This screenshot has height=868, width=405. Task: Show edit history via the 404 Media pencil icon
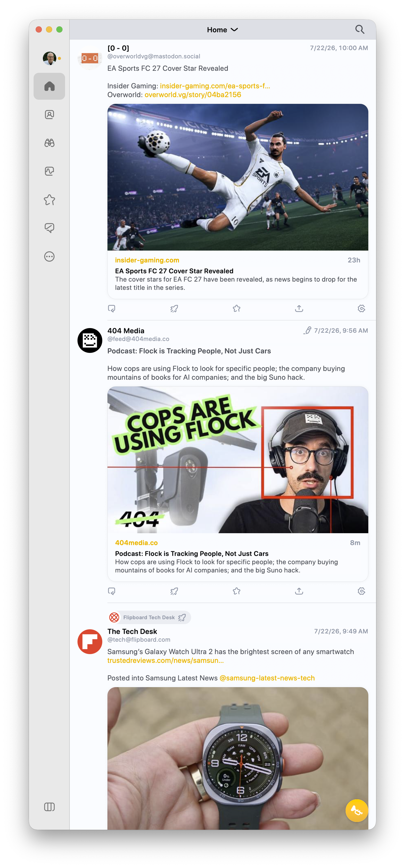coord(307,331)
